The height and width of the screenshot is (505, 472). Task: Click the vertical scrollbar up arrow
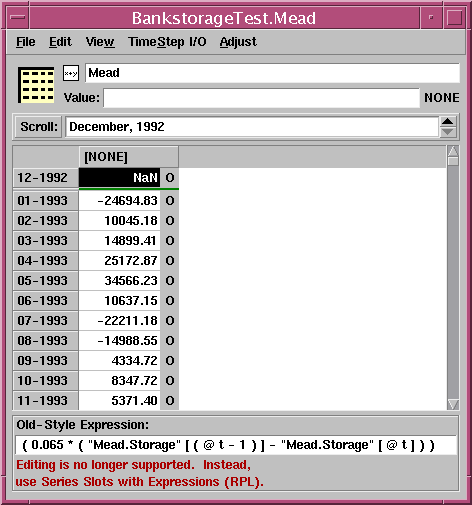tap(453, 151)
